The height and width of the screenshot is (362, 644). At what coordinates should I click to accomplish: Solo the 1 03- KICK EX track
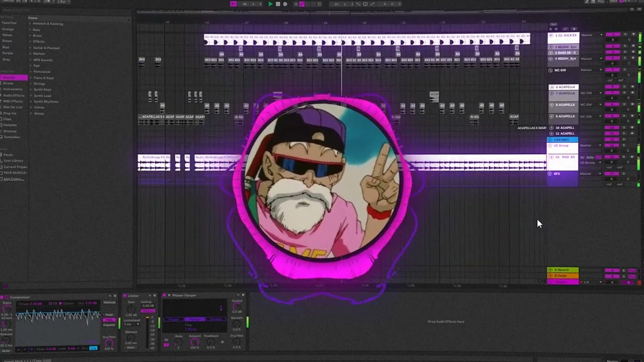tap(625, 34)
